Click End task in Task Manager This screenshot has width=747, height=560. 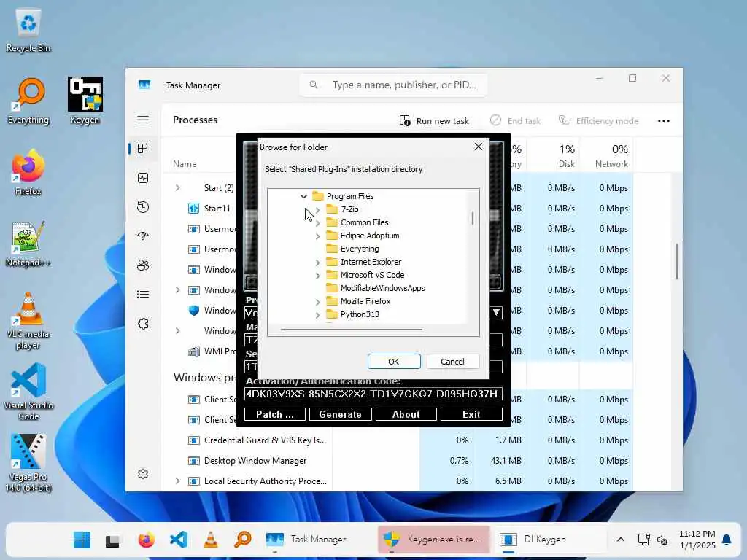[516, 121]
